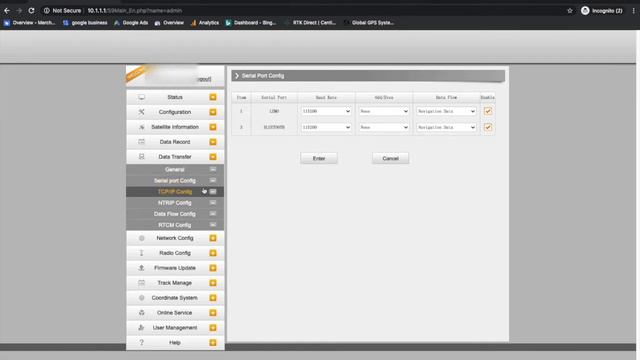Click the cloud icon beside Online Service

(141, 313)
